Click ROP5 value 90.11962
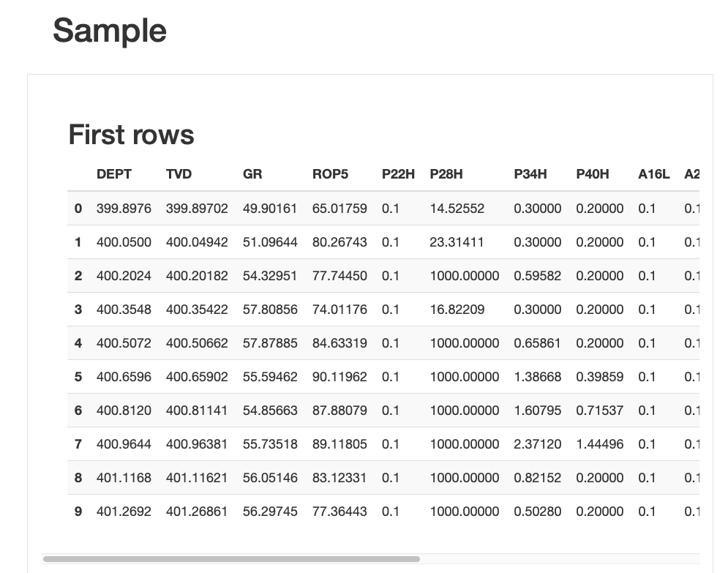Screen dimensions: 728x573 pos(339,377)
